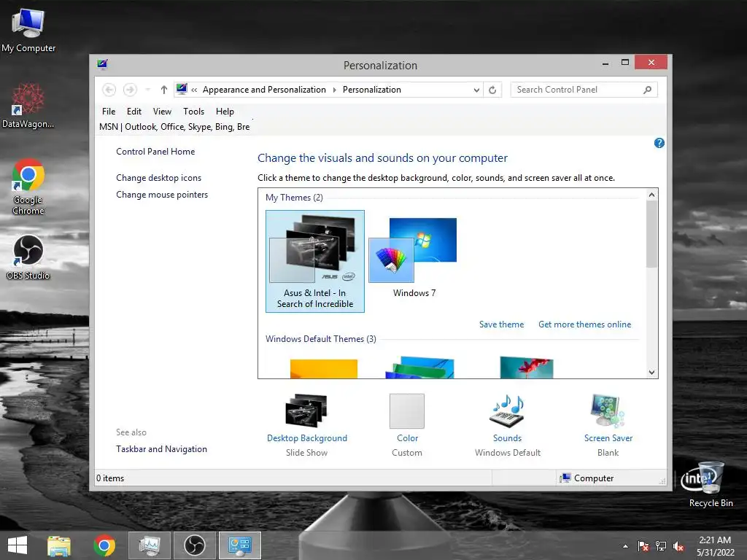This screenshot has width=747, height=560.
Task: Open the View menu
Action: point(162,112)
